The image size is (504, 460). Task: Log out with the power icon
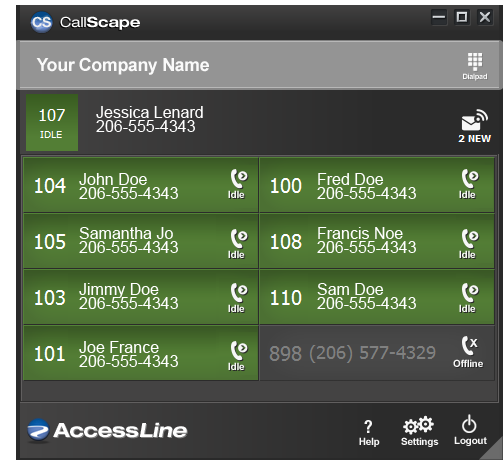[470, 430]
